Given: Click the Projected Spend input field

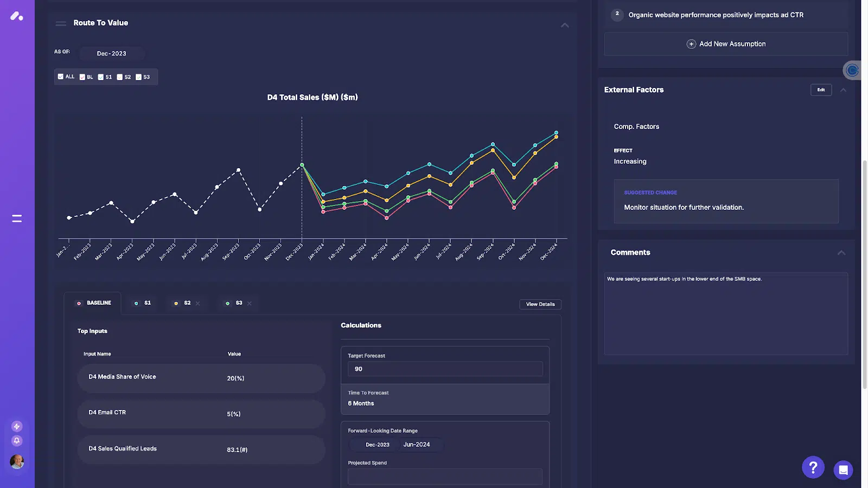Looking at the screenshot, I should click(x=445, y=477).
